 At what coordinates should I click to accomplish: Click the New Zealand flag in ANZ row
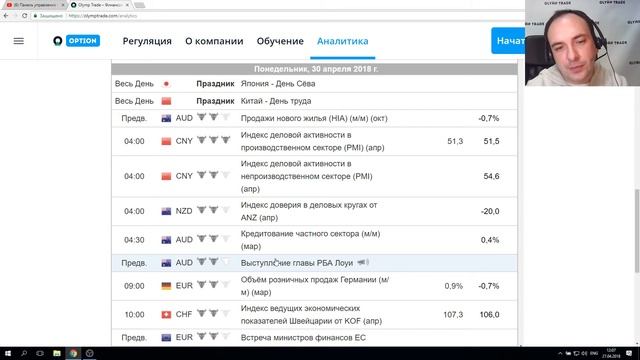166,211
